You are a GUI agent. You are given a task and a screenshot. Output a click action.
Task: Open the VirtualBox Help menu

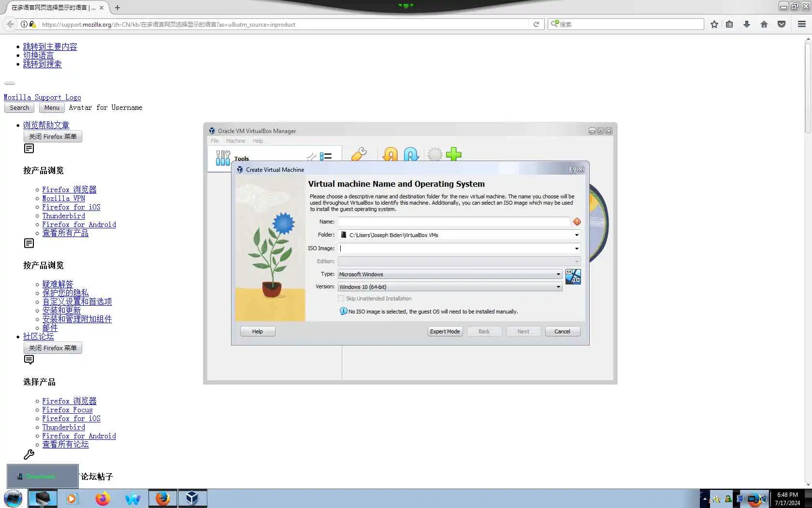pos(258,141)
